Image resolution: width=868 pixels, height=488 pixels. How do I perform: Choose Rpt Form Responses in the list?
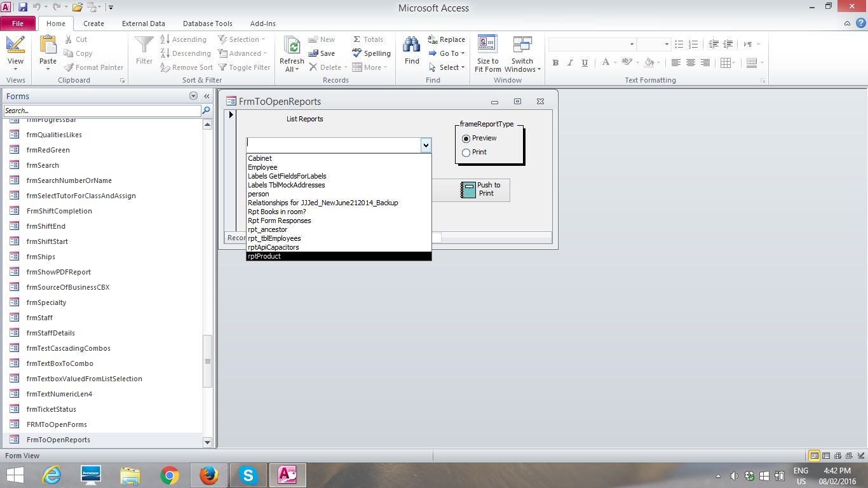tap(339, 220)
